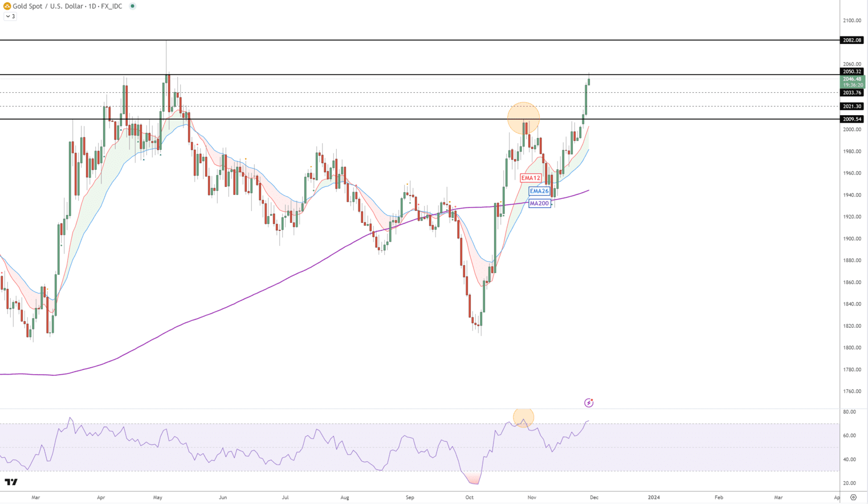
Task: Click the Oct marker on time axis
Action: click(469, 498)
